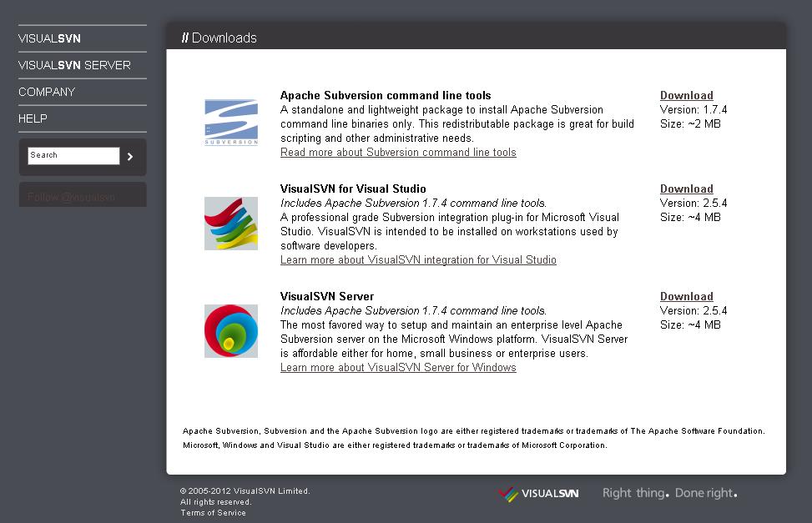Click the 'Right thing. Done right.' tagline

(669, 494)
